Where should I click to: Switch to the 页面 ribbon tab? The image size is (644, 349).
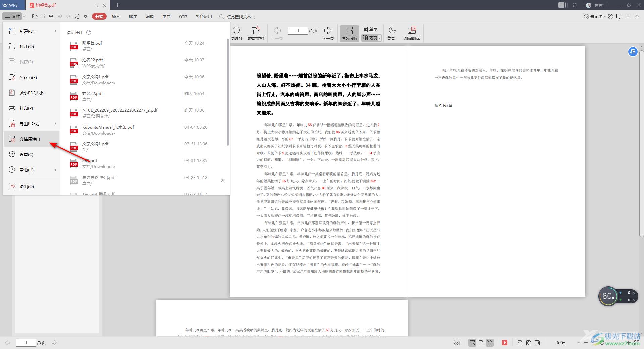coord(166,16)
